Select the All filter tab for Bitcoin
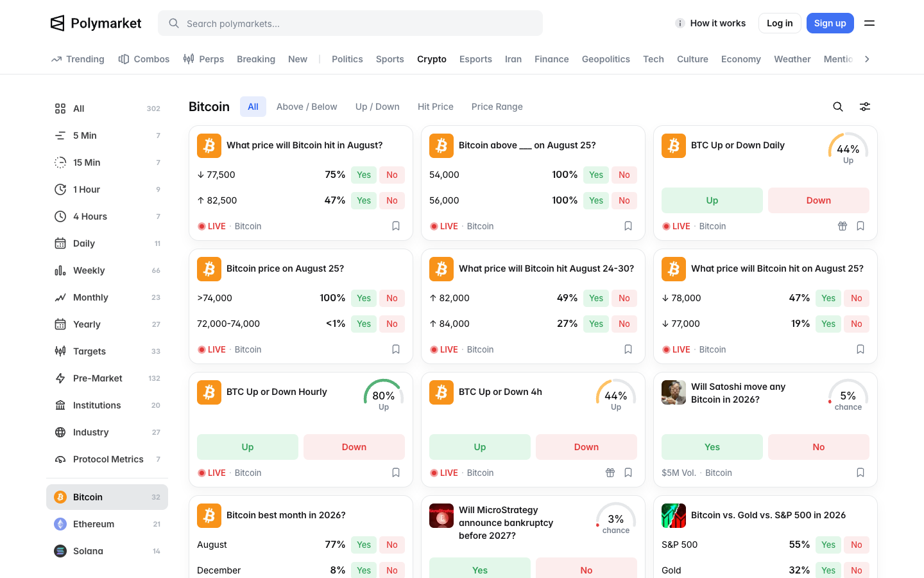This screenshot has width=924, height=578. click(x=253, y=107)
